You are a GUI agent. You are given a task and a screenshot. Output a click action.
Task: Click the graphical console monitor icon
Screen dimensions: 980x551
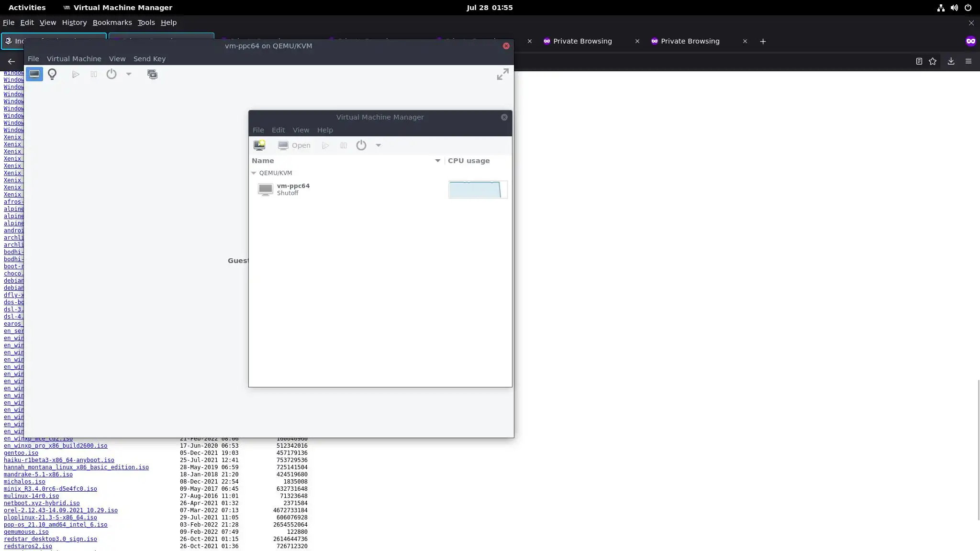tap(34, 74)
